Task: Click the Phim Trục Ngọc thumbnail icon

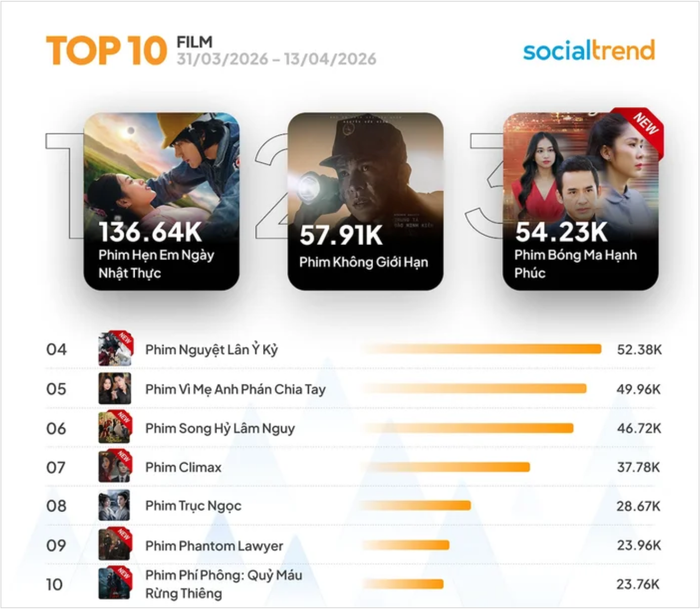Action: [x=115, y=506]
